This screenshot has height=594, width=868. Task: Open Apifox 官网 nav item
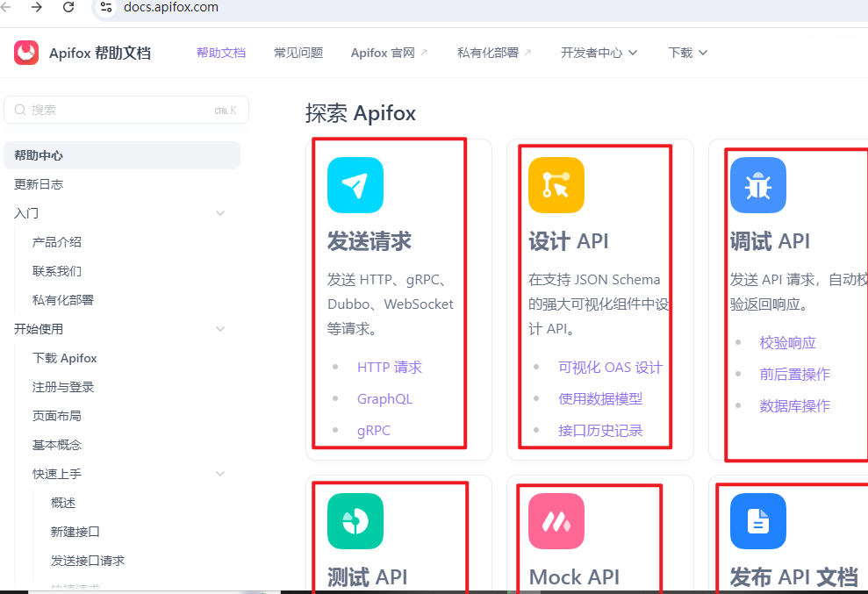383,53
